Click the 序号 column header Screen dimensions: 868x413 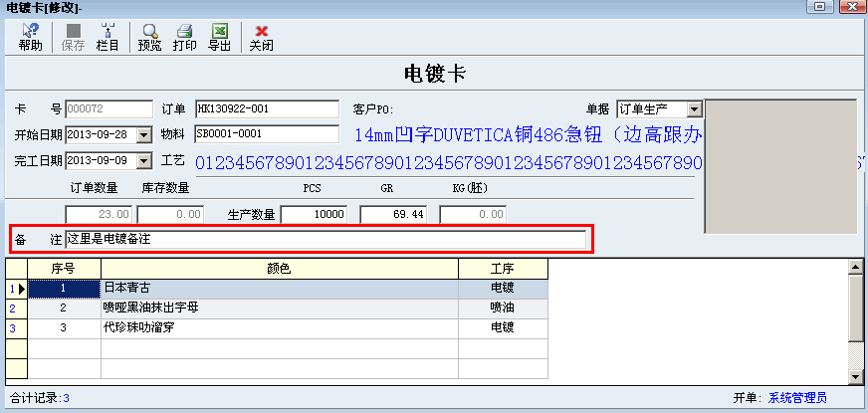pyautogui.click(x=65, y=269)
